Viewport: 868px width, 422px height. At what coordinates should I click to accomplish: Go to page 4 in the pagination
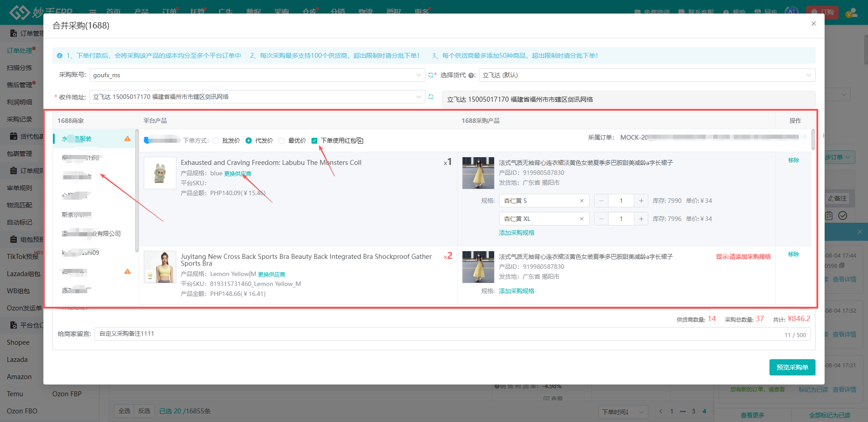pos(704,411)
